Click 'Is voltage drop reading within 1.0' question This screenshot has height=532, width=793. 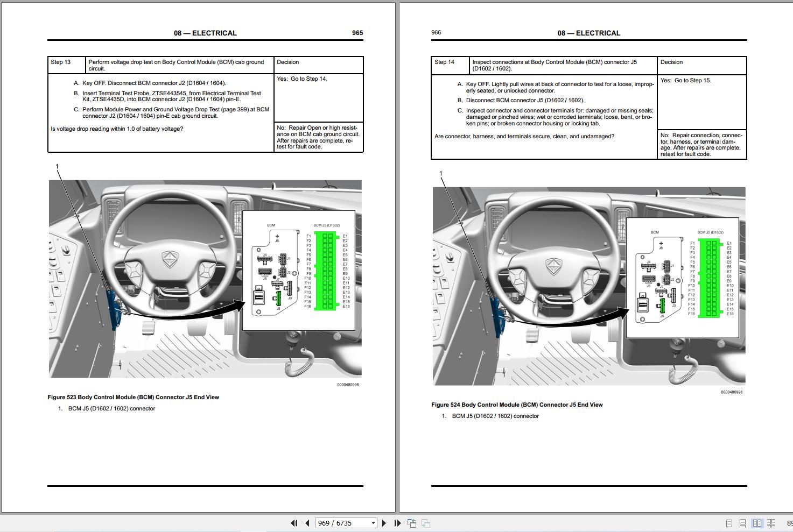pyautogui.click(x=117, y=129)
